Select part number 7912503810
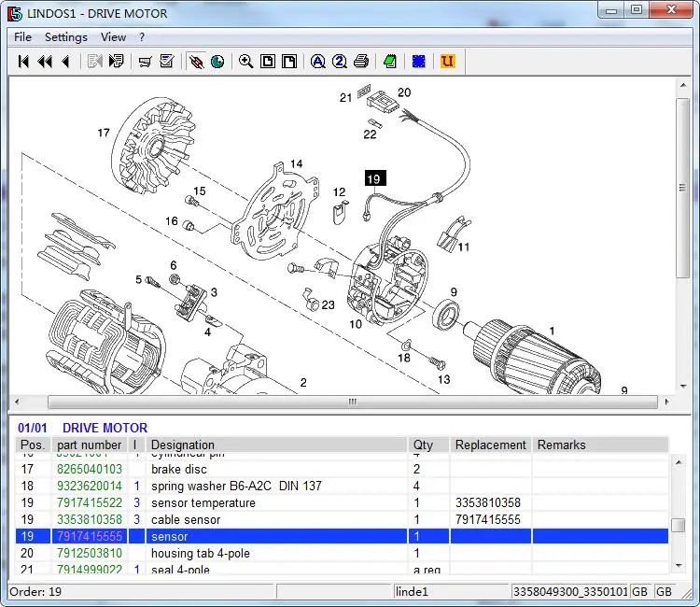 click(90, 554)
